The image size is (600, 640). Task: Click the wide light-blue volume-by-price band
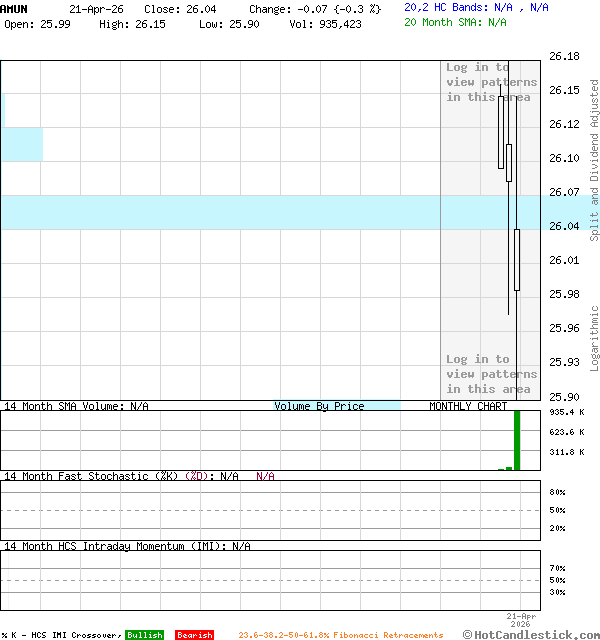(x=220, y=212)
